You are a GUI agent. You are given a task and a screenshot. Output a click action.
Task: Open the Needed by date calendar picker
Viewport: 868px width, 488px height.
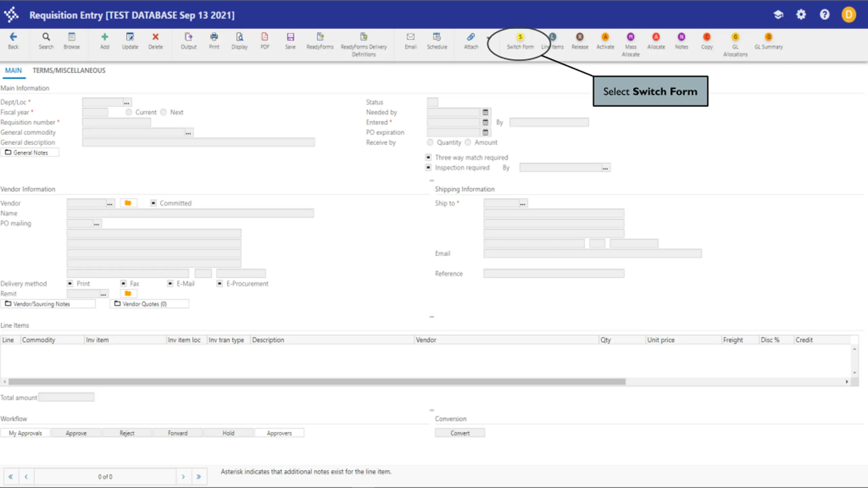point(485,112)
